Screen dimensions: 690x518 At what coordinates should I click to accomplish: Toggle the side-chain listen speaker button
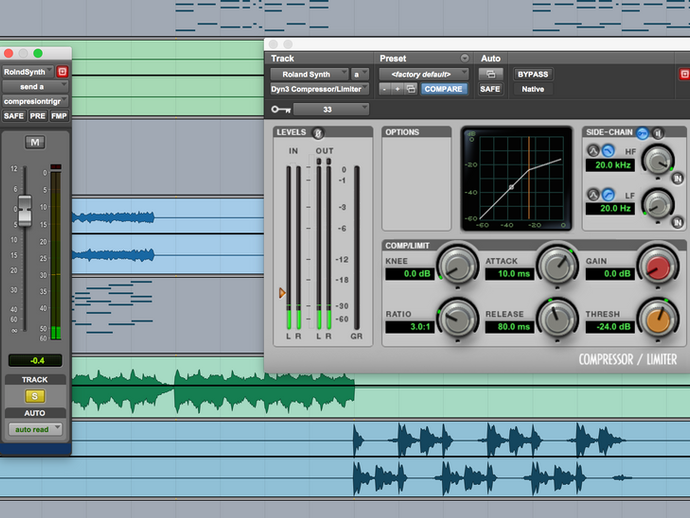657,132
